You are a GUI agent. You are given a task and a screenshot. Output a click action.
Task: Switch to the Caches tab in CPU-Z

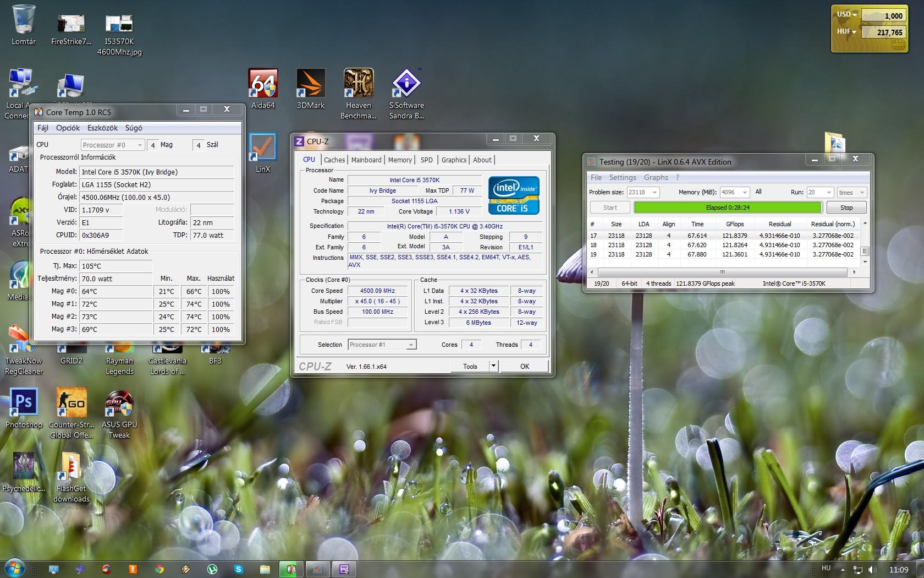pos(334,160)
